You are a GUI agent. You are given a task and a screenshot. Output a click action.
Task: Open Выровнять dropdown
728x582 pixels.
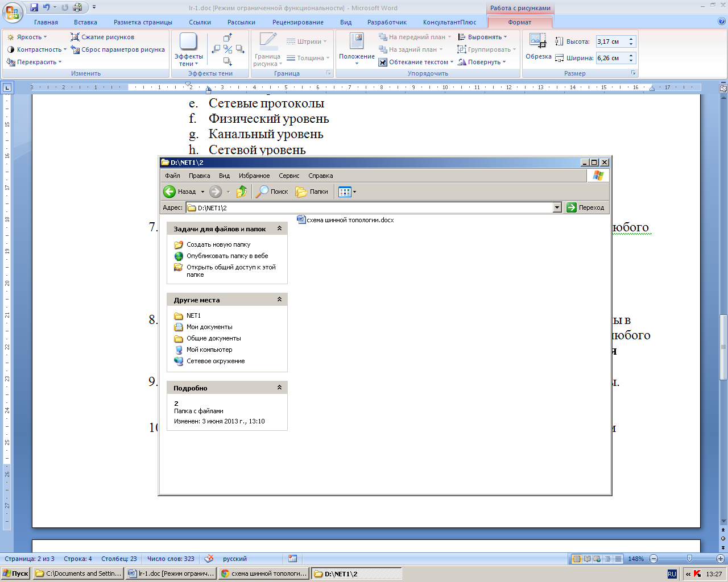tap(482, 37)
